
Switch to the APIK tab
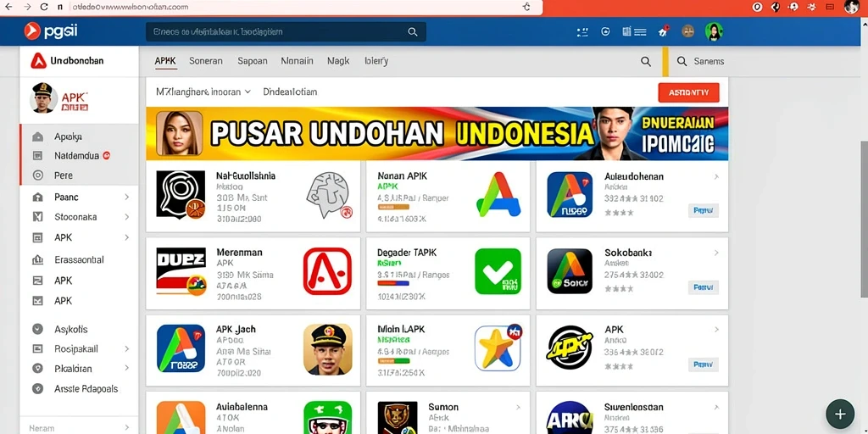coord(165,61)
